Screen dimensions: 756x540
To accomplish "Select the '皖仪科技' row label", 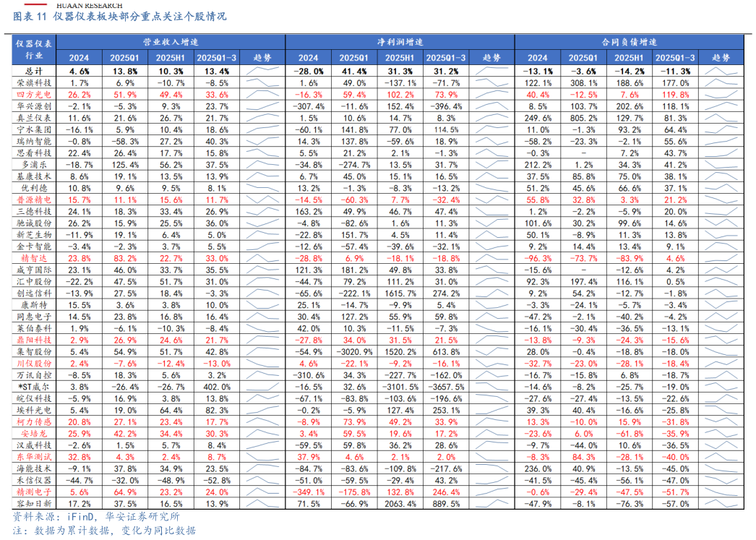I will click(x=34, y=399).
